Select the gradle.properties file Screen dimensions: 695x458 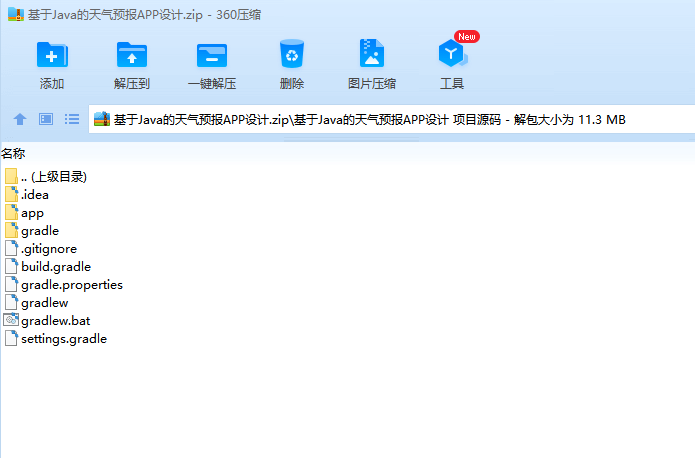pos(64,285)
